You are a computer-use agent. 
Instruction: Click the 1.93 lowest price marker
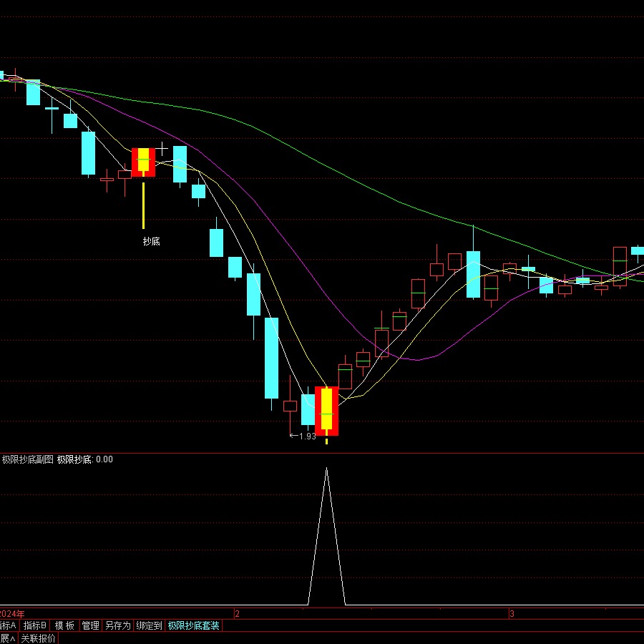pyautogui.click(x=306, y=436)
